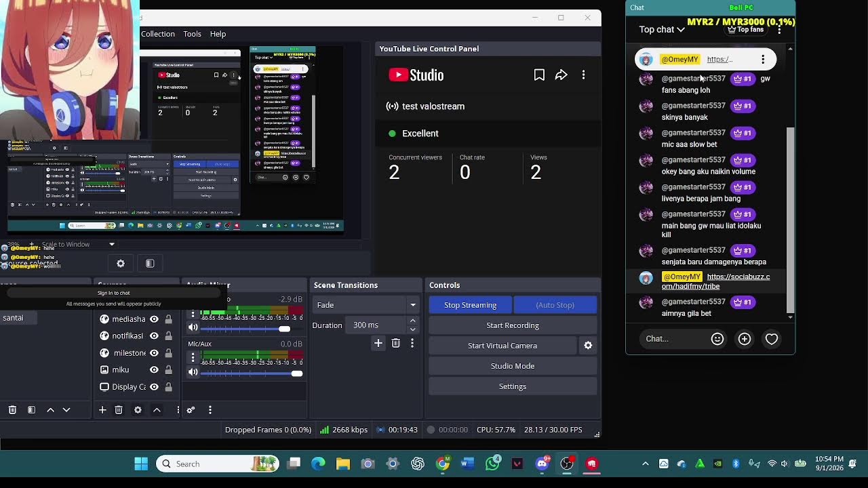Open the Help menu in OBS

tap(218, 34)
